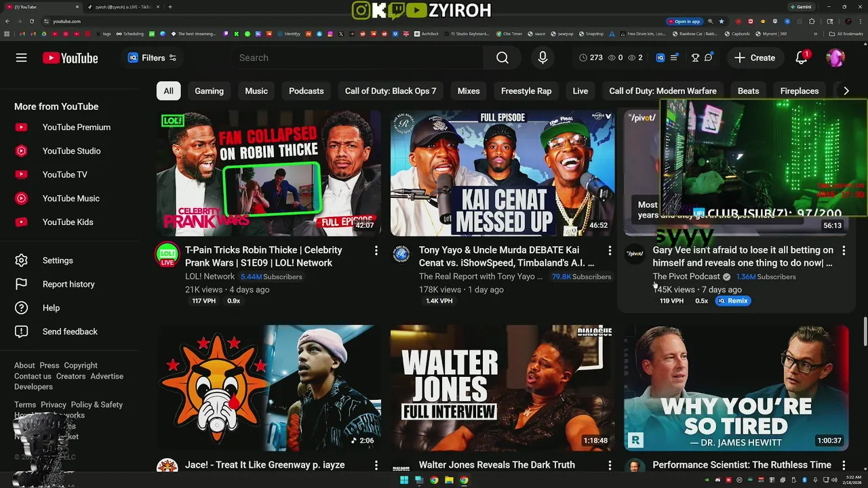868x488 pixels.
Task: Open YouTube Music in sidebar
Action: 71,199
